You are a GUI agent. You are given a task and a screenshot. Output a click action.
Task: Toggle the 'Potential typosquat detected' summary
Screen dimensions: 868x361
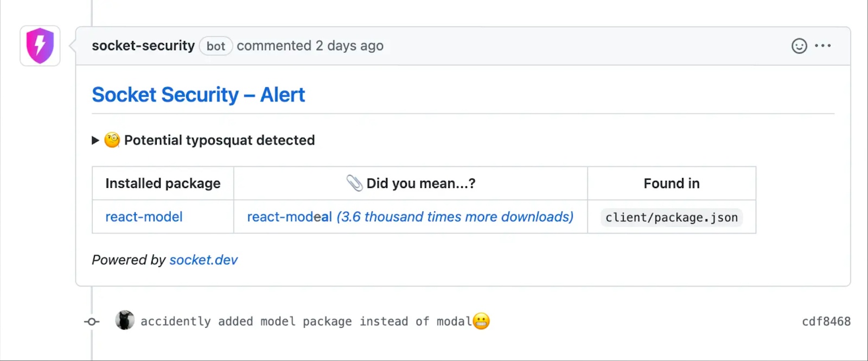click(x=219, y=141)
